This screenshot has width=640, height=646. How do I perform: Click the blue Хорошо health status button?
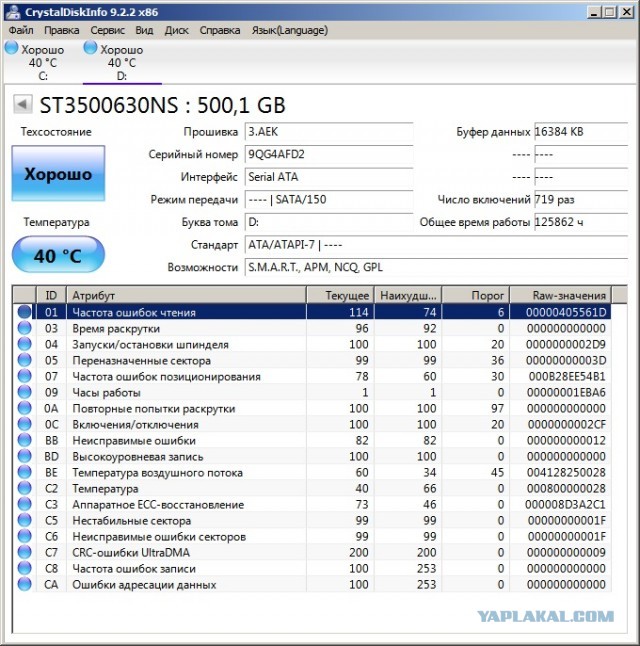click(58, 173)
